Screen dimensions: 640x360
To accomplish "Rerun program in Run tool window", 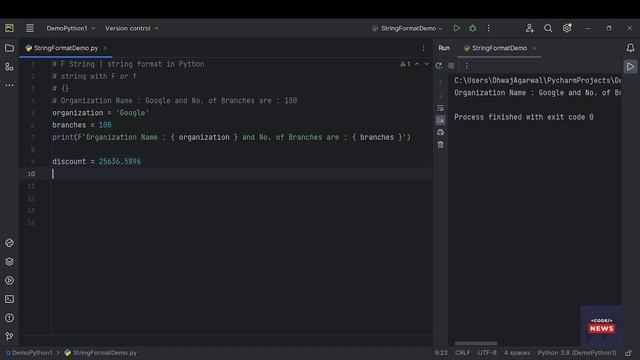I will coord(439,66).
